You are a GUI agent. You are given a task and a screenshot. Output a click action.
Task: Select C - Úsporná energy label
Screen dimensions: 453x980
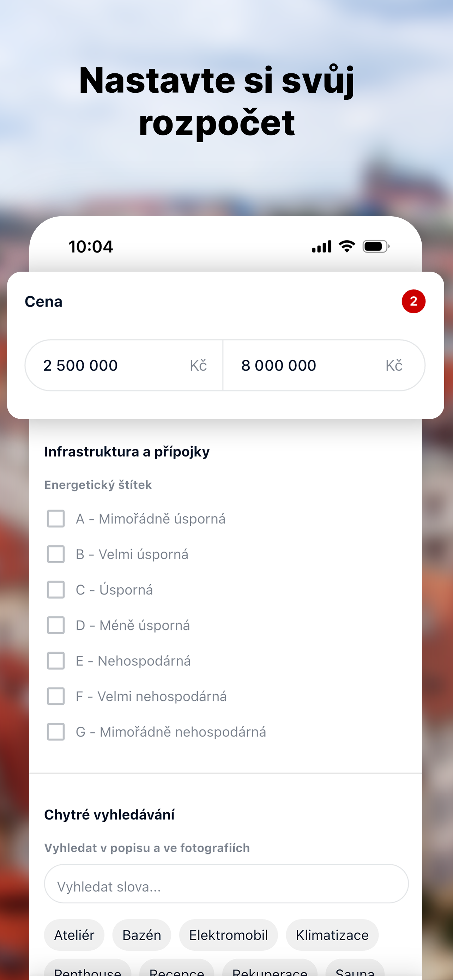click(55, 590)
